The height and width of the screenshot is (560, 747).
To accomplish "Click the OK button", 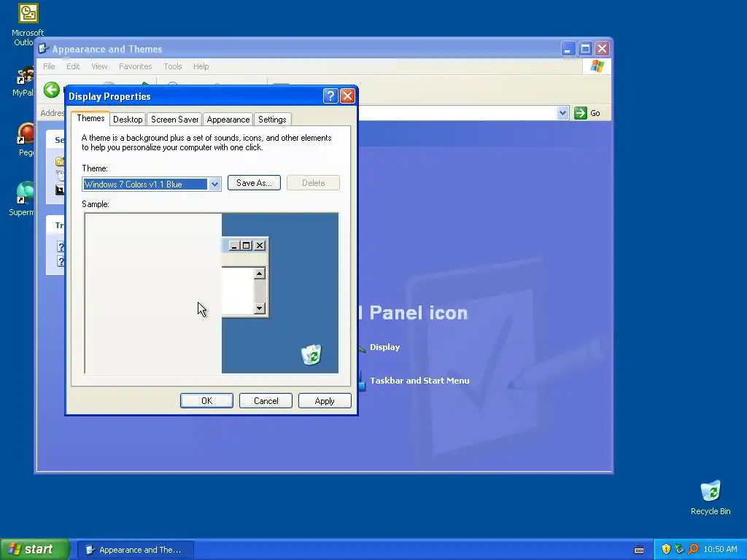I will tap(206, 401).
